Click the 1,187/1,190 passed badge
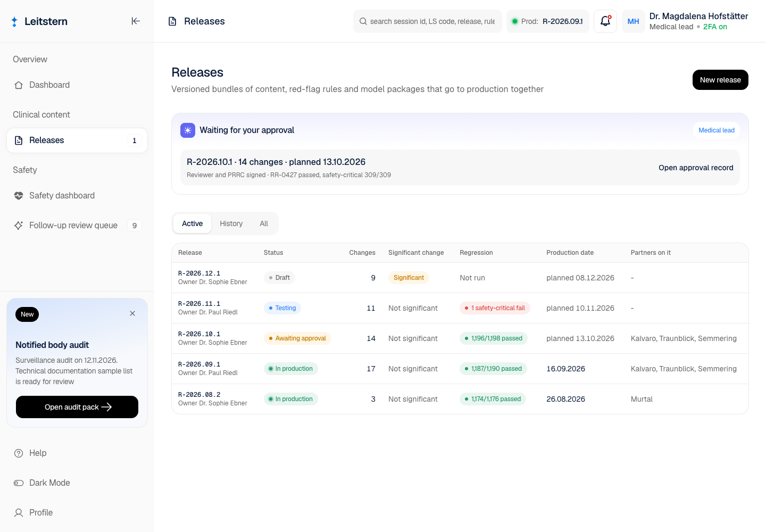Viewport: 766px width, 532px height. coord(493,369)
